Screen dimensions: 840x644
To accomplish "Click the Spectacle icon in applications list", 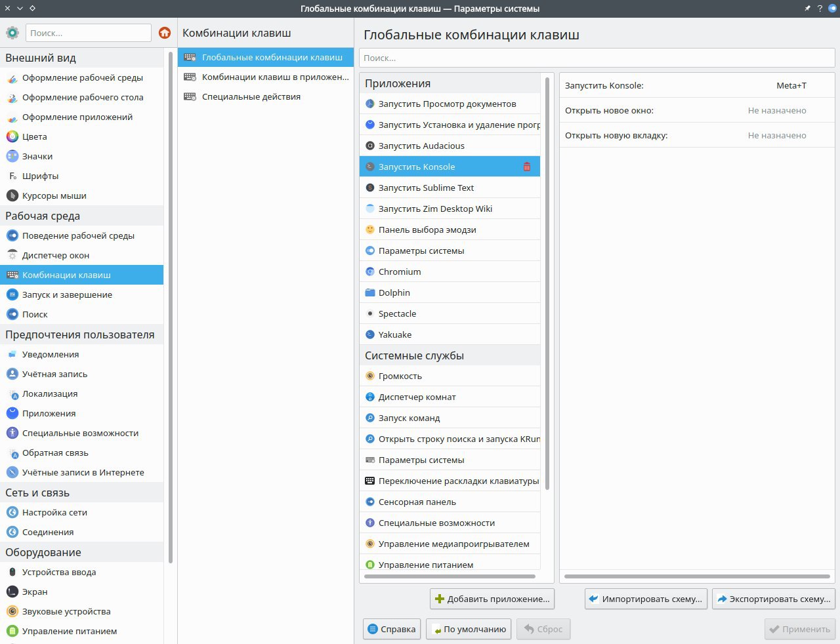I will (x=370, y=313).
